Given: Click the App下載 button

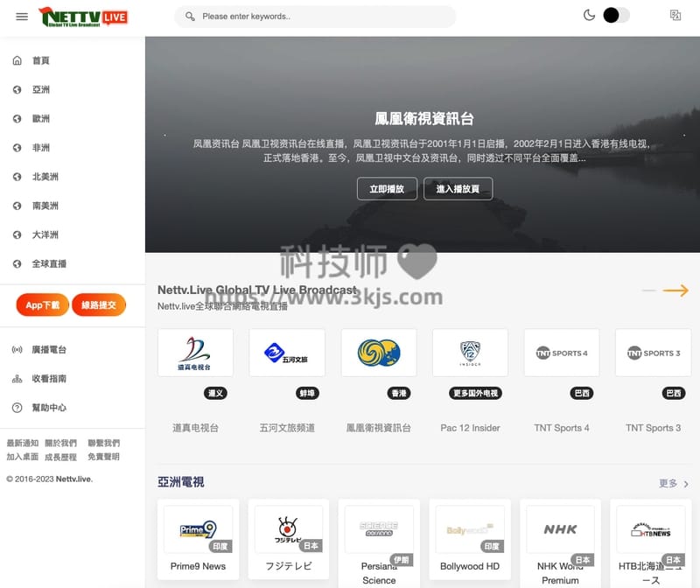Looking at the screenshot, I should [42, 305].
